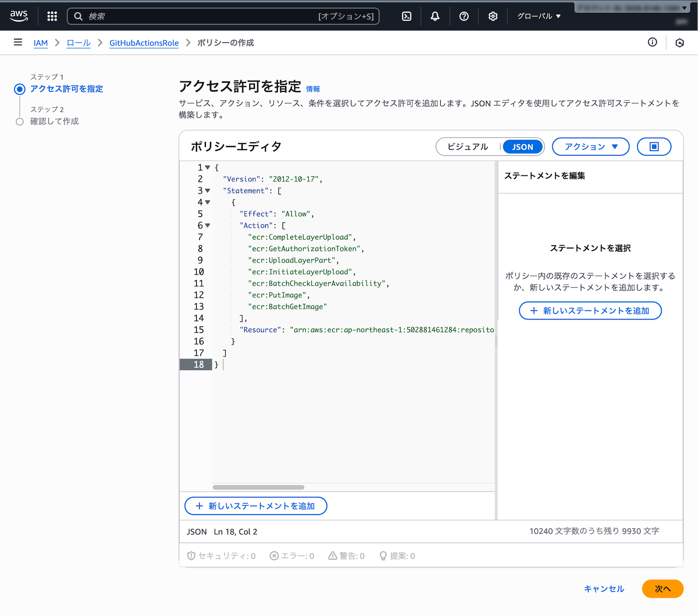Click the 次へ button

click(662, 589)
